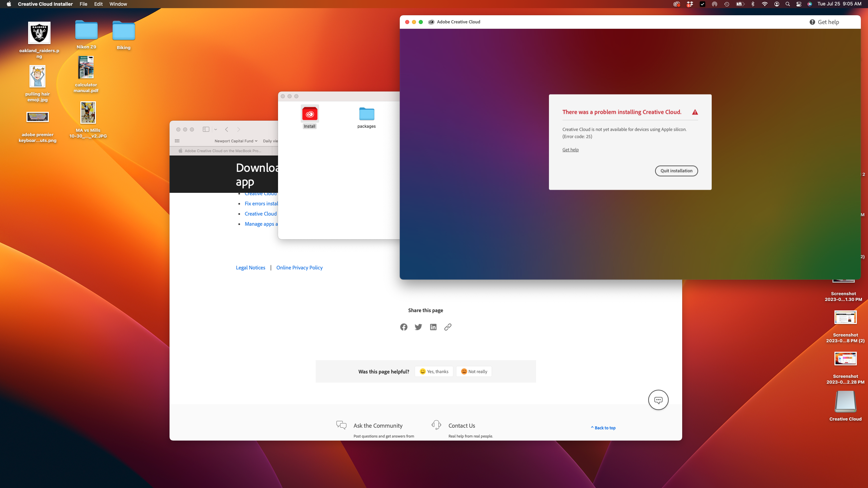
Task: Open Spotlight search in menu bar
Action: (x=788, y=4)
